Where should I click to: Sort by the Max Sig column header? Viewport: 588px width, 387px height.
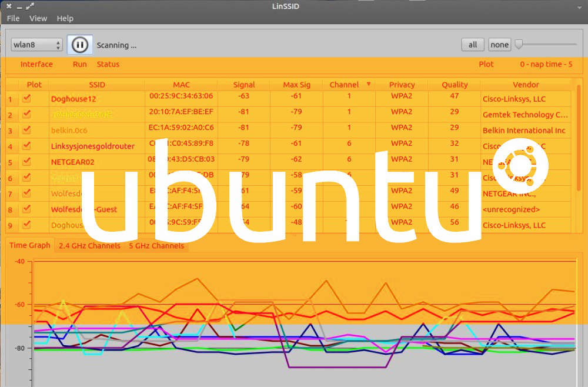[296, 85]
